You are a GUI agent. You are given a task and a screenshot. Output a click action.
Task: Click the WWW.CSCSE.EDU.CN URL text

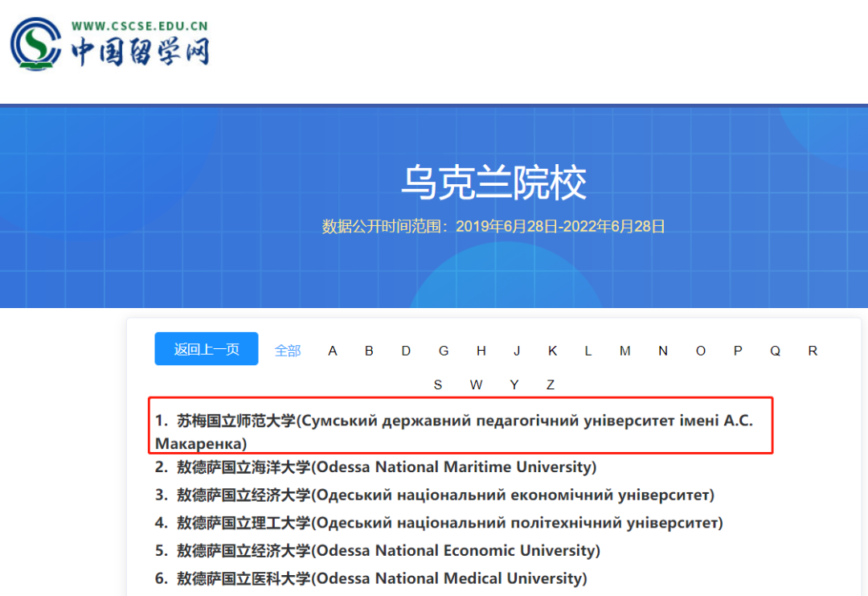[x=140, y=26]
